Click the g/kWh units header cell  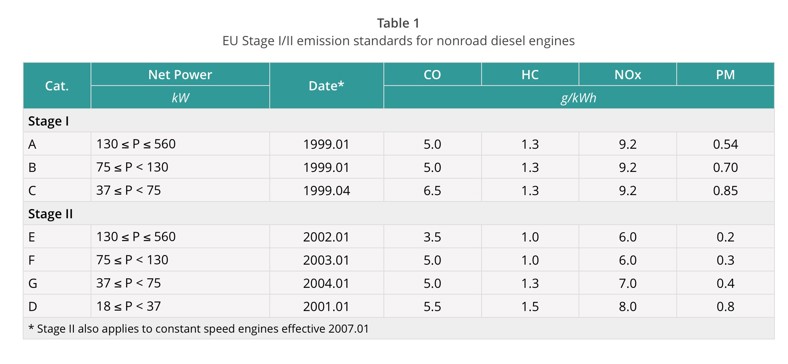(x=578, y=97)
